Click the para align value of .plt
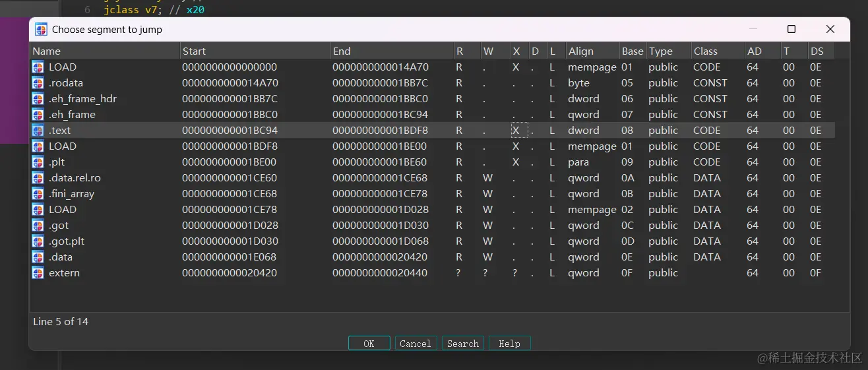 click(579, 162)
